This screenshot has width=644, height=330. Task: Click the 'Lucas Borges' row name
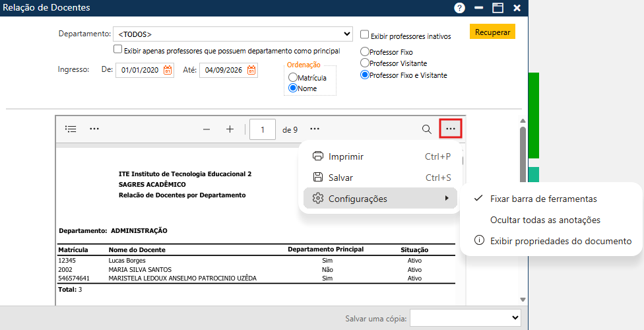[x=127, y=261]
